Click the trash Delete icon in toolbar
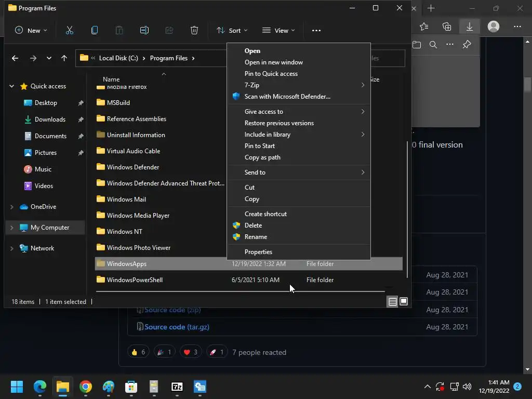The image size is (532, 399). (194, 31)
